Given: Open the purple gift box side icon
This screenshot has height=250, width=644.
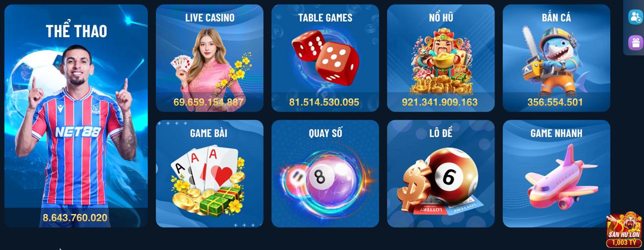Looking at the screenshot, I should coord(635,42).
